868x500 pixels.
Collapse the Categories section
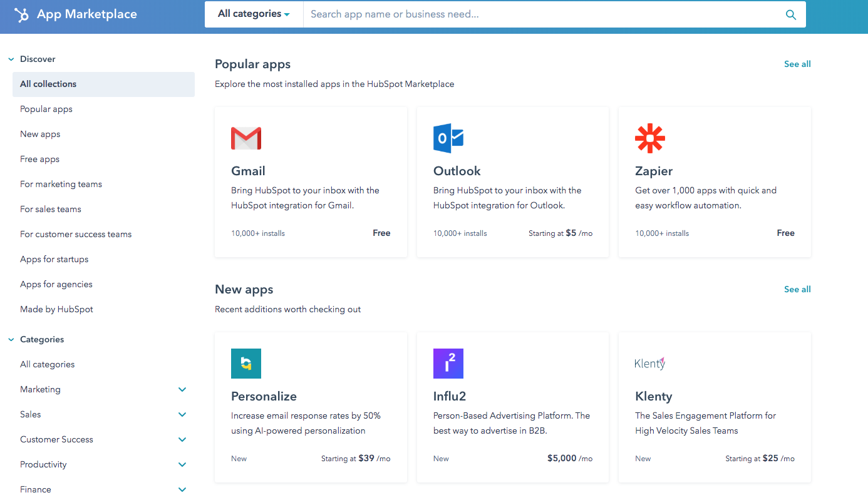point(11,340)
